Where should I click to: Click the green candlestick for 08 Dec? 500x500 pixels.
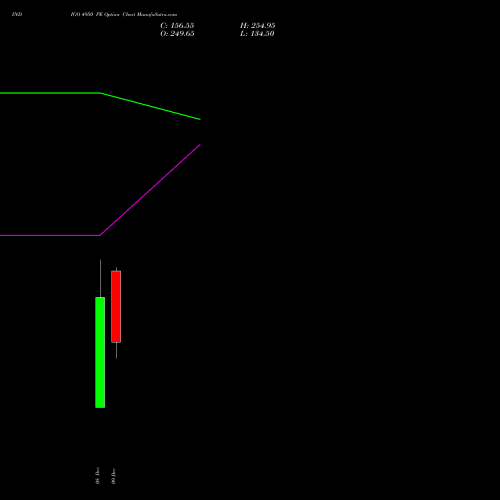100,352
